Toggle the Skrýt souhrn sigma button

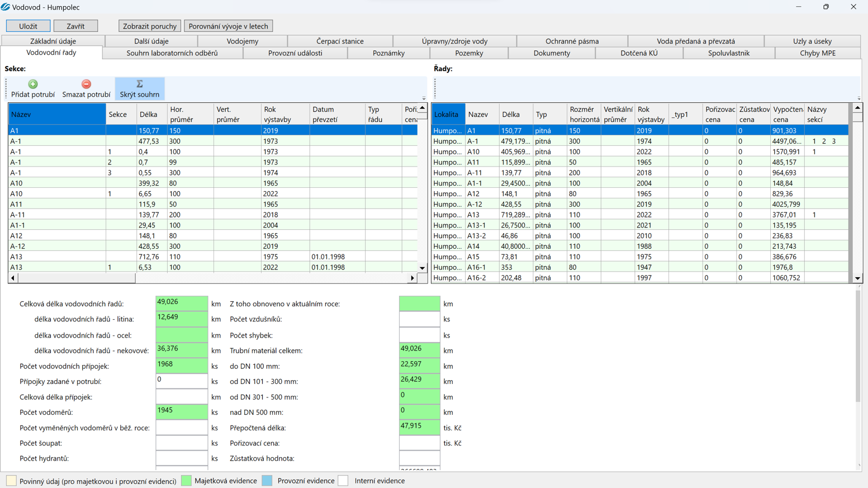(x=140, y=88)
